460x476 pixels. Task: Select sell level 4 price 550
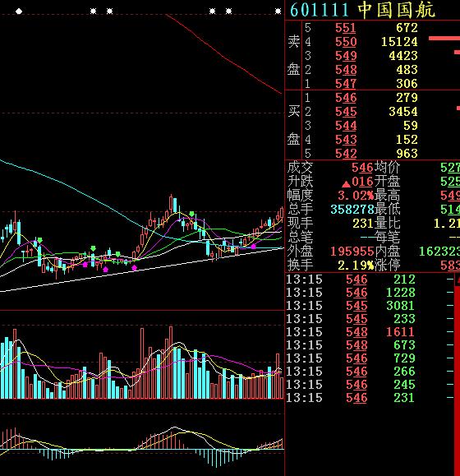coord(346,42)
